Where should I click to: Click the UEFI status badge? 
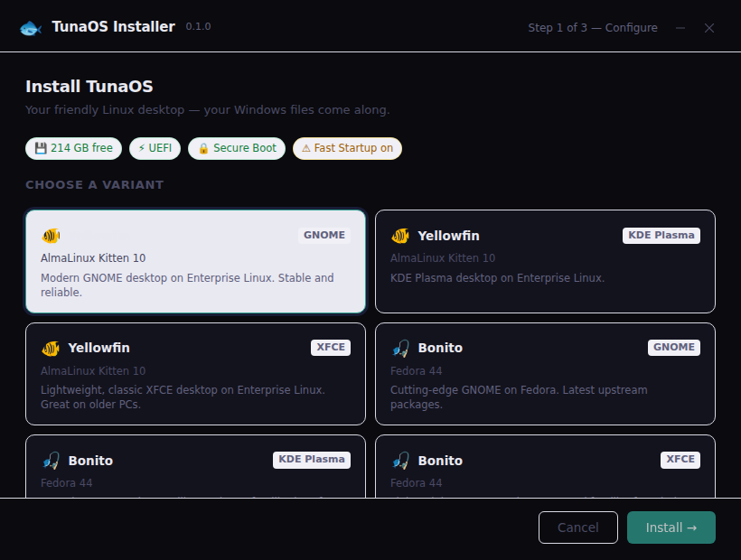155,148
